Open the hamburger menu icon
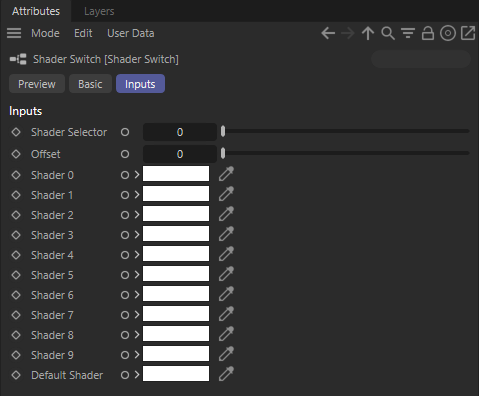Viewport: 479px width, 396px height. coord(14,33)
